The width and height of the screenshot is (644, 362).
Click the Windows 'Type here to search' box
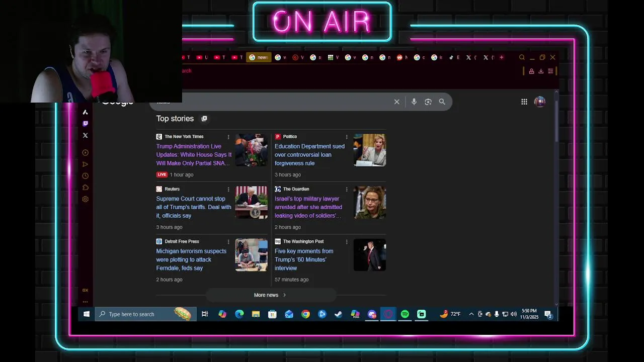point(145,314)
